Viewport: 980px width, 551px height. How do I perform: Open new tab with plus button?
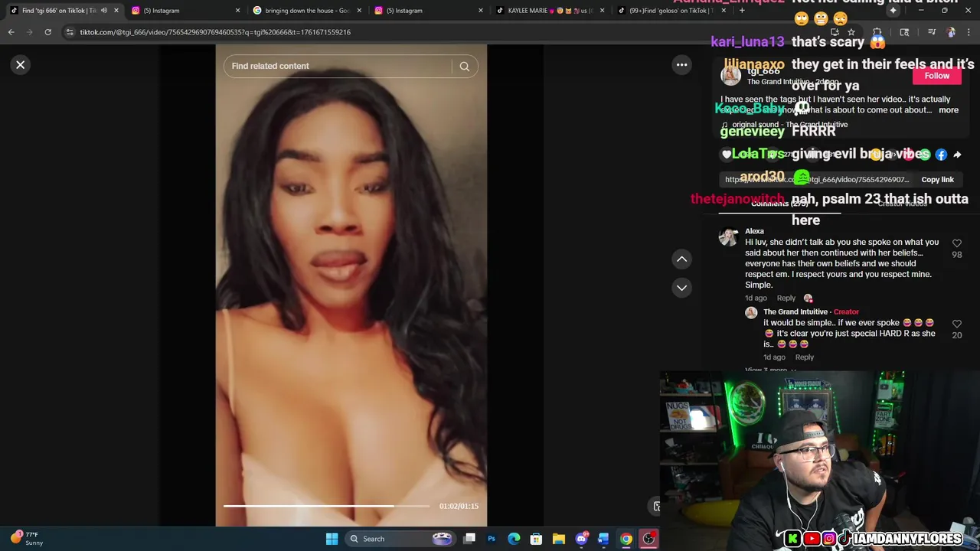(742, 11)
